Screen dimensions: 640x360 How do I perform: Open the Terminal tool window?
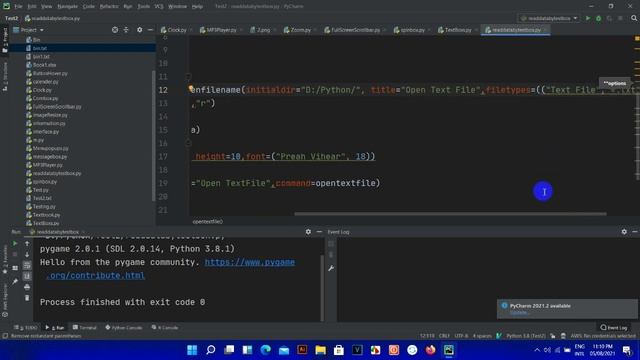pyautogui.click(x=84, y=328)
